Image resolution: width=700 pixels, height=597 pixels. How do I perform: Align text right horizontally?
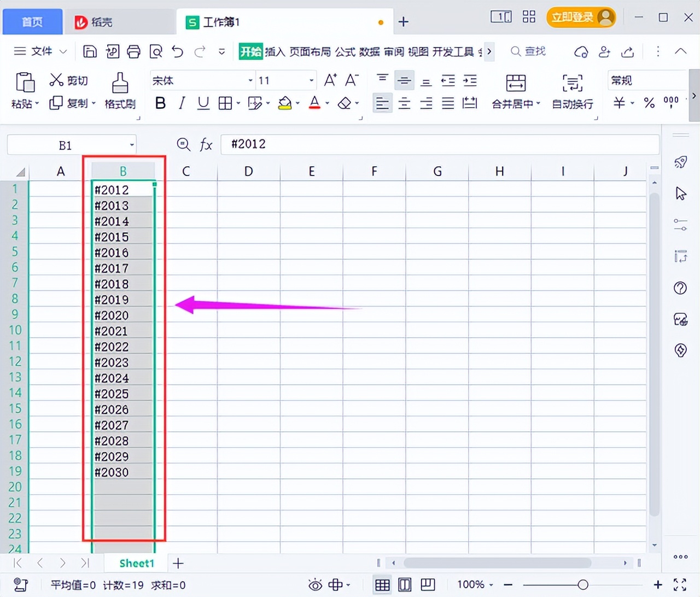(426, 103)
